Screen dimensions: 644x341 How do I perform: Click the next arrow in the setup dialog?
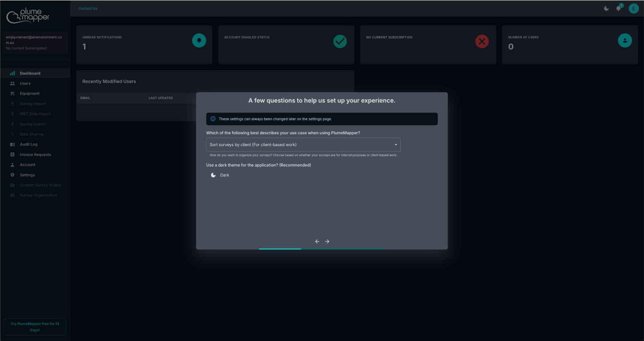click(327, 242)
